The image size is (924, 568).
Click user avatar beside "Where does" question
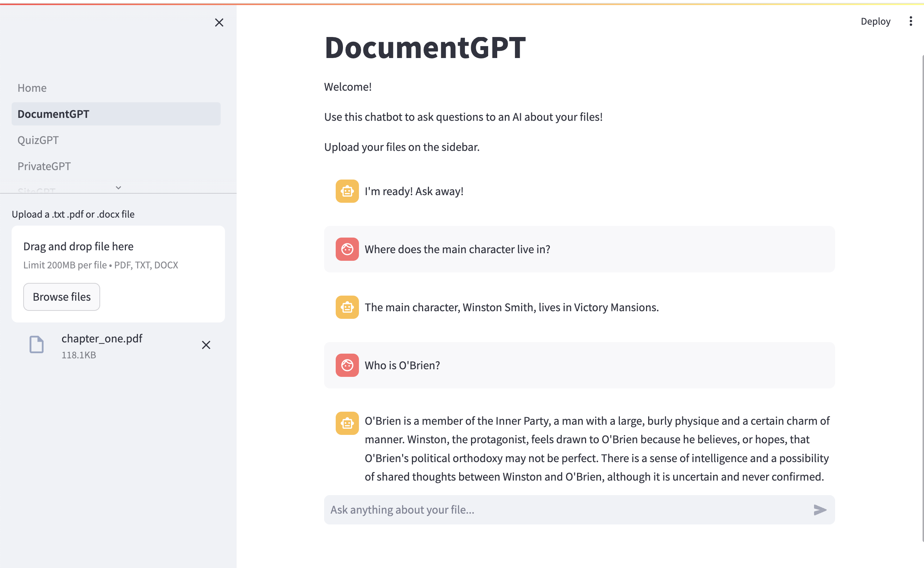347,249
